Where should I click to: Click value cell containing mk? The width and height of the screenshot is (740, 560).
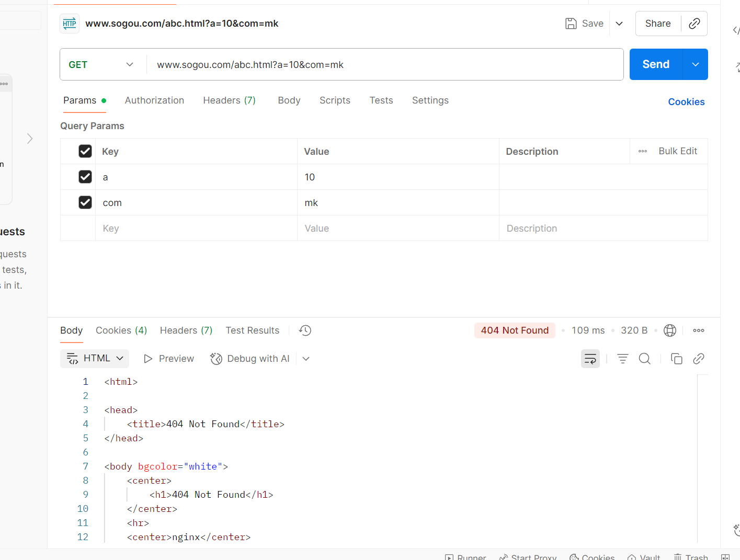point(398,202)
